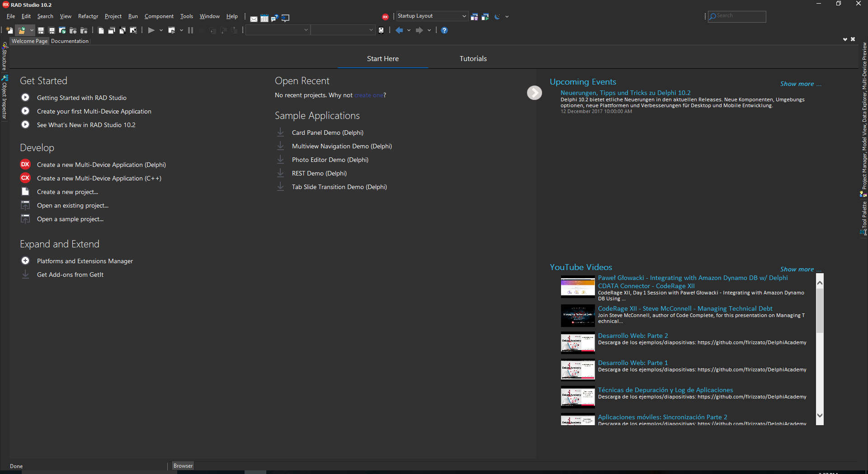Image resolution: width=868 pixels, height=474 pixels.
Task: Click the DX Delphi multi-device icon
Action: coord(25,165)
